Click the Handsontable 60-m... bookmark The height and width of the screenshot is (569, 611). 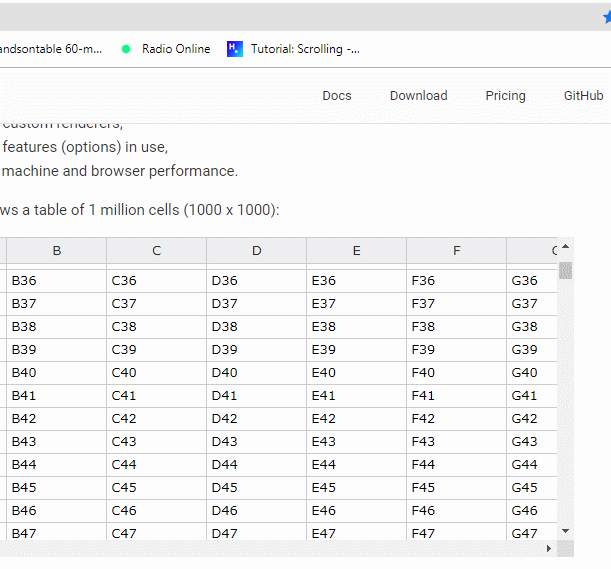point(51,49)
